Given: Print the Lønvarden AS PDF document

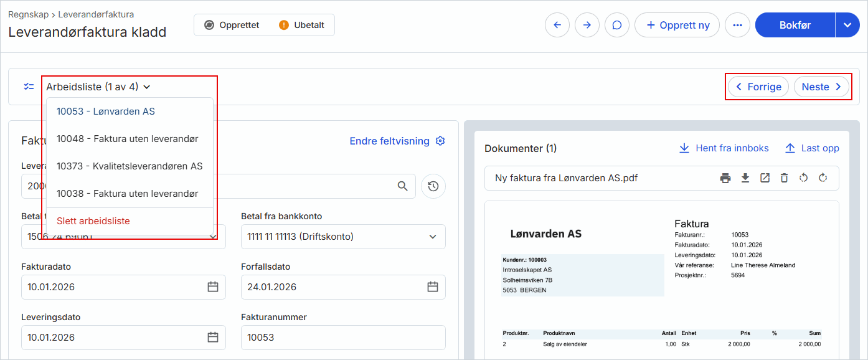Looking at the screenshot, I should tap(725, 178).
